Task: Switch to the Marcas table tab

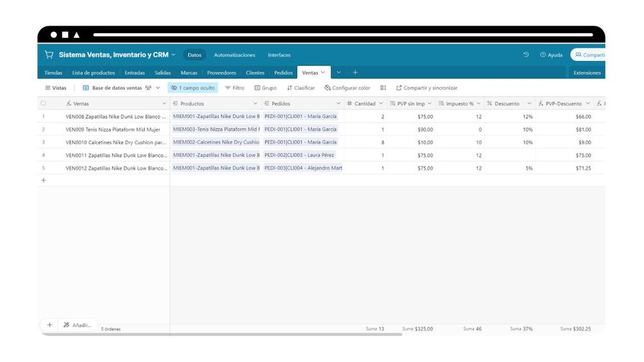Action: pos(189,72)
